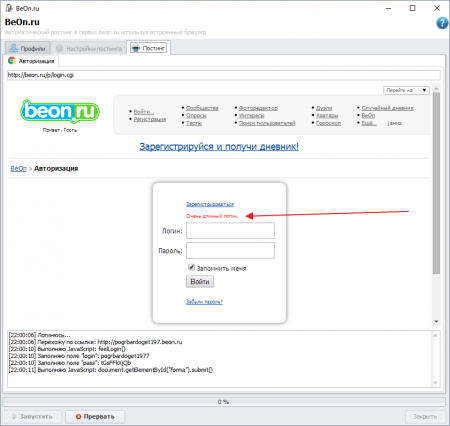The width and height of the screenshot is (450, 426).
Task: Click the URL address field
Action: [224, 75]
